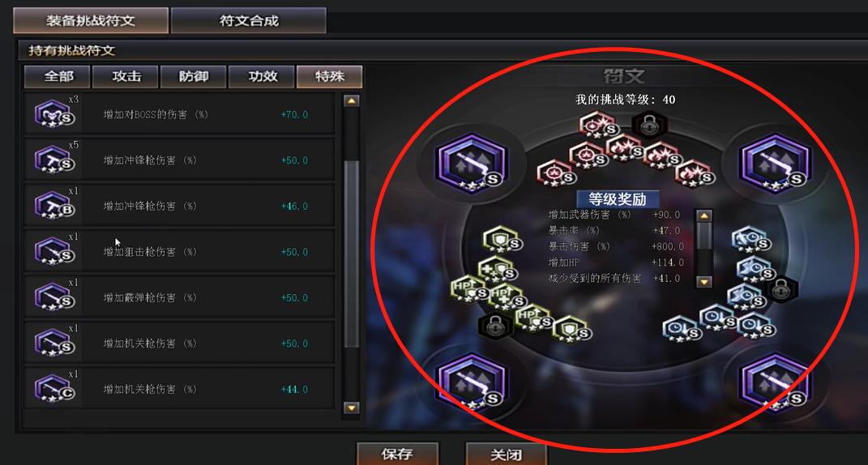Click the locked slot beside blue clock runes

[x=781, y=289]
